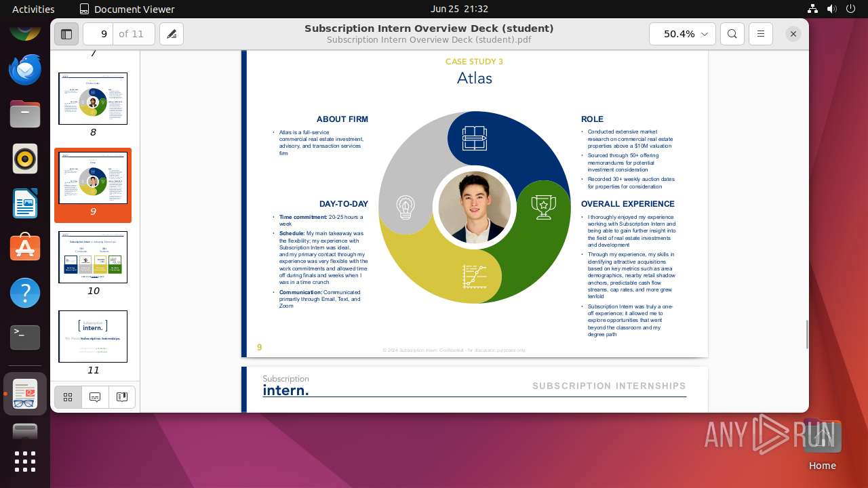868x488 pixels.
Task: Click the chart icon on the yellow segment
Action: (x=475, y=277)
